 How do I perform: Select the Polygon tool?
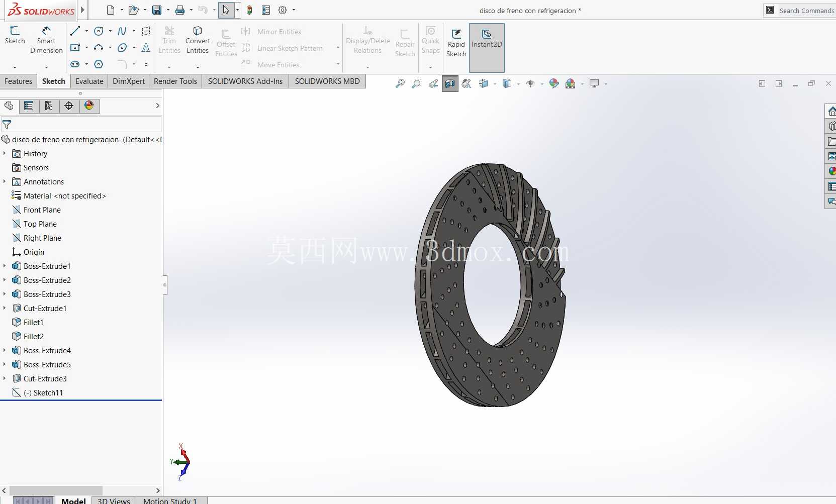(99, 64)
